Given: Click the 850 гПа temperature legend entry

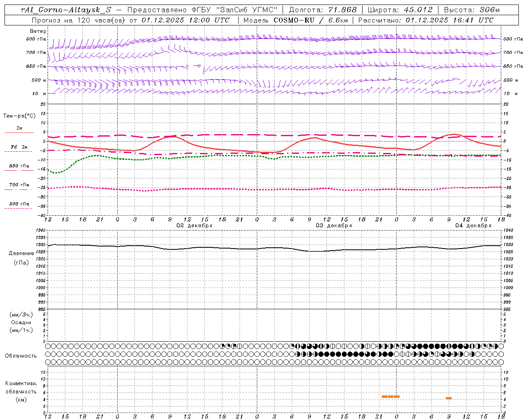Looking at the screenshot, I should pyautogui.click(x=19, y=167).
